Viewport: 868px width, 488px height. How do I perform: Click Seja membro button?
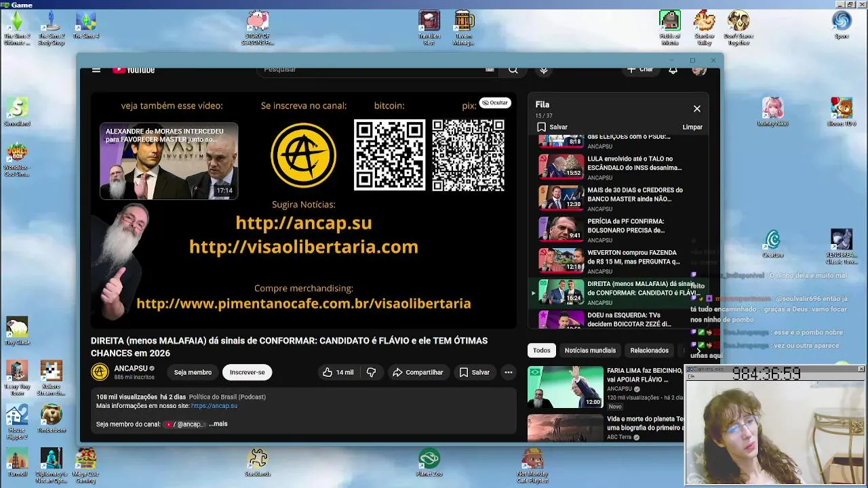tap(193, 372)
